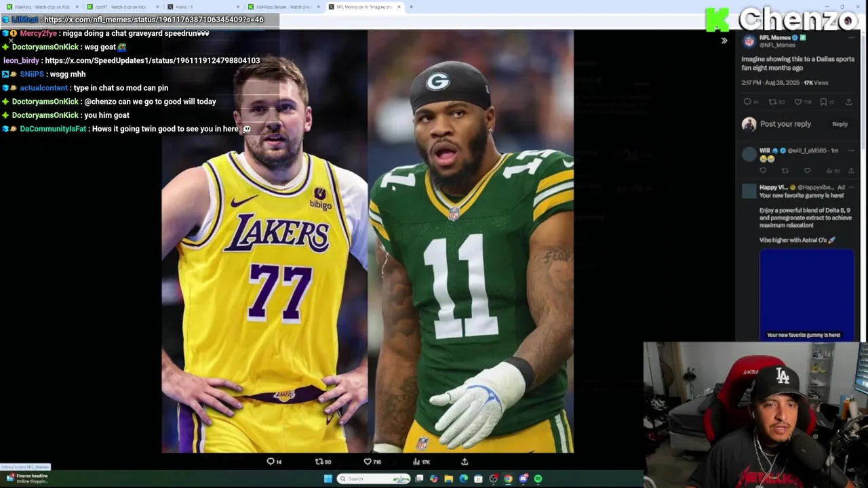Click the repost icon in tweet action row

click(772, 102)
